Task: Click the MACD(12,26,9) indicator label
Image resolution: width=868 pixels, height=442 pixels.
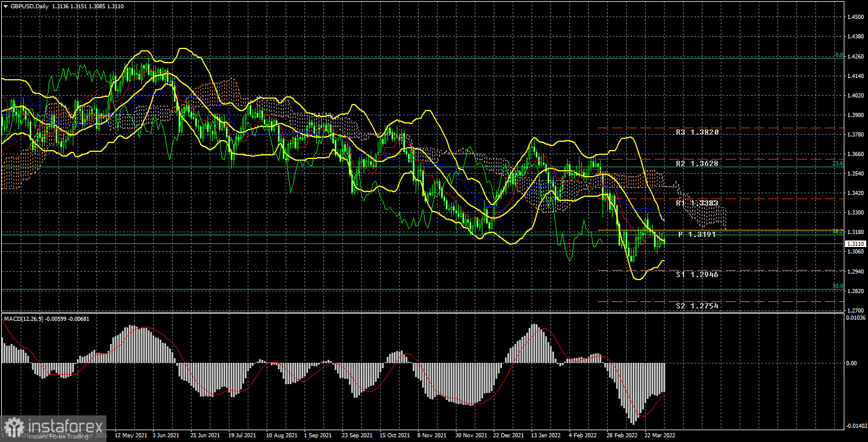Action: pos(24,319)
